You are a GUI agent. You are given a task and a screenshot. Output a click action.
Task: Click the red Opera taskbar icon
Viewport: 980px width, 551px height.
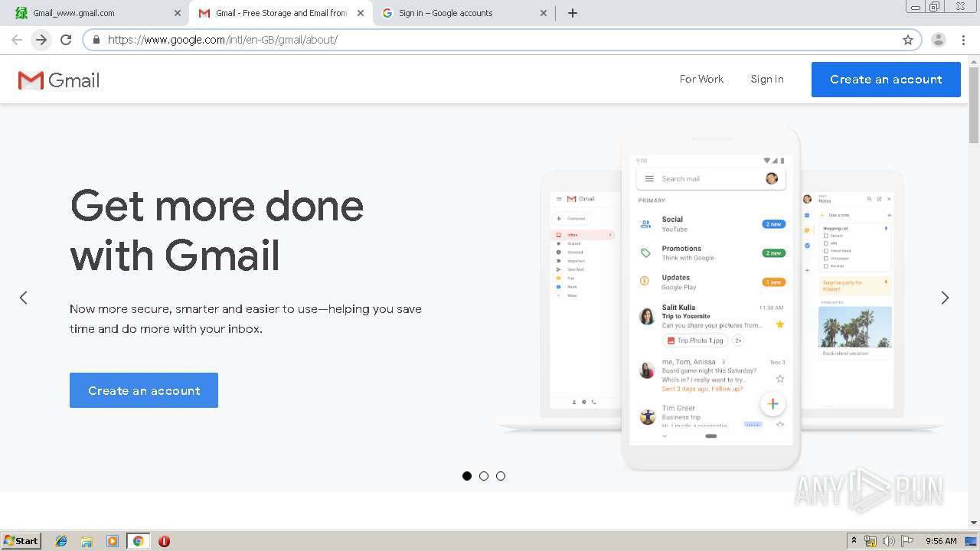click(164, 541)
